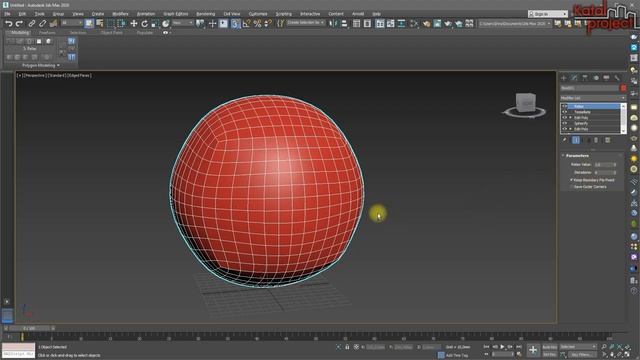Open the Rendering menu
Screen dimensions: 640x360
tap(205, 14)
